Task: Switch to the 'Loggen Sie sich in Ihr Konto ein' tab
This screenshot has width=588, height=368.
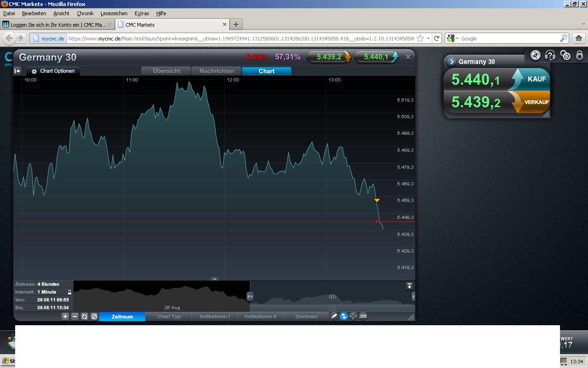Action: click(57, 24)
